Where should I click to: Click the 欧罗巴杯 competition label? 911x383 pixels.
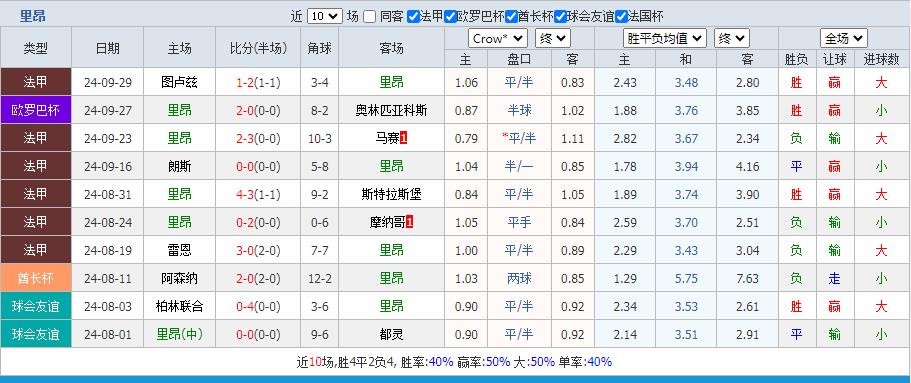tap(36, 110)
